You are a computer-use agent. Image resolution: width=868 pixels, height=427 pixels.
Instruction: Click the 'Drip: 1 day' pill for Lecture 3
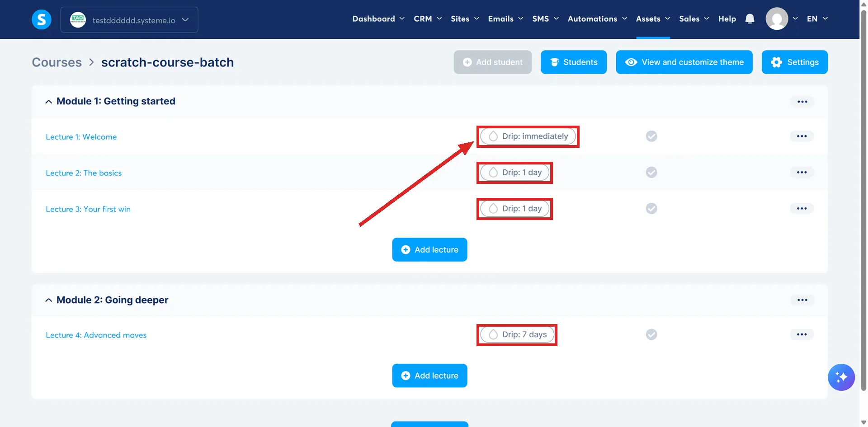tap(514, 208)
